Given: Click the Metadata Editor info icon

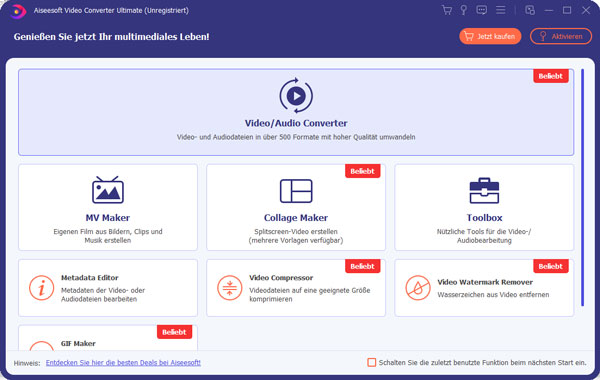Looking at the screenshot, I should tap(41, 288).
